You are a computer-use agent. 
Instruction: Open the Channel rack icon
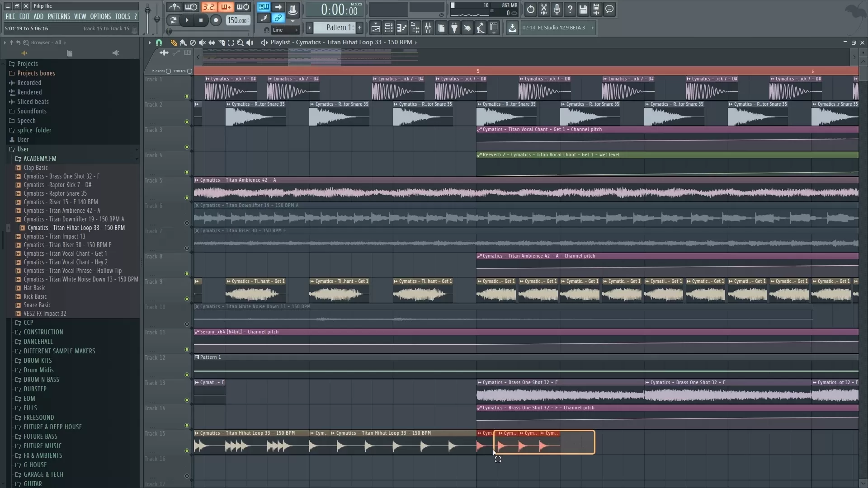389,28
